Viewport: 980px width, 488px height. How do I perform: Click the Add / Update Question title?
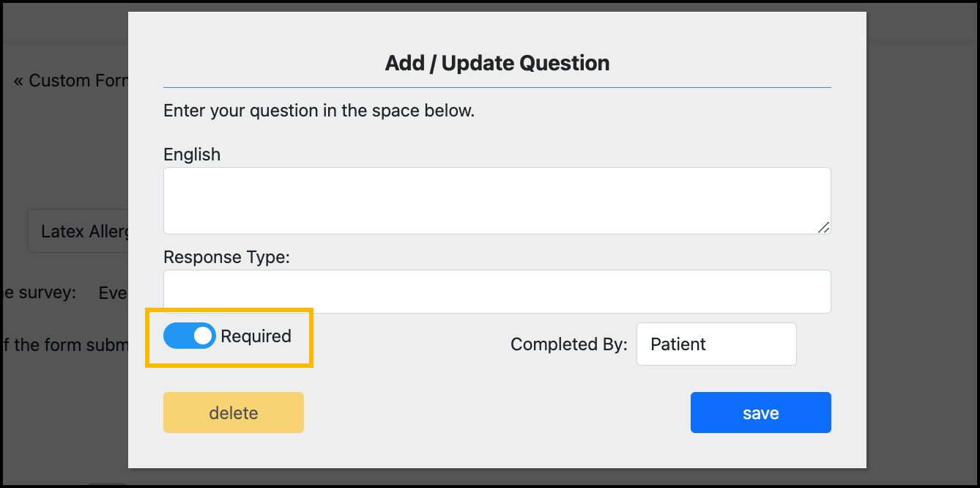[x=497, y=63]
